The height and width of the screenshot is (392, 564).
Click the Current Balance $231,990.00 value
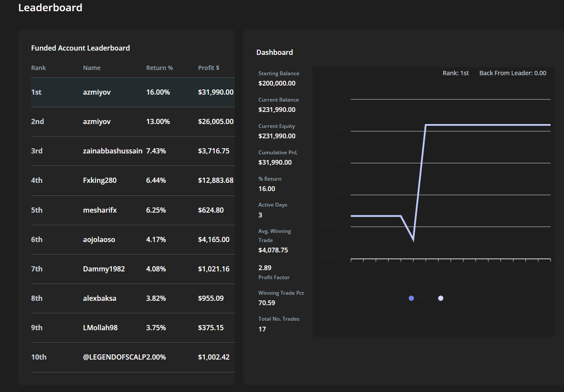[277, 110]
